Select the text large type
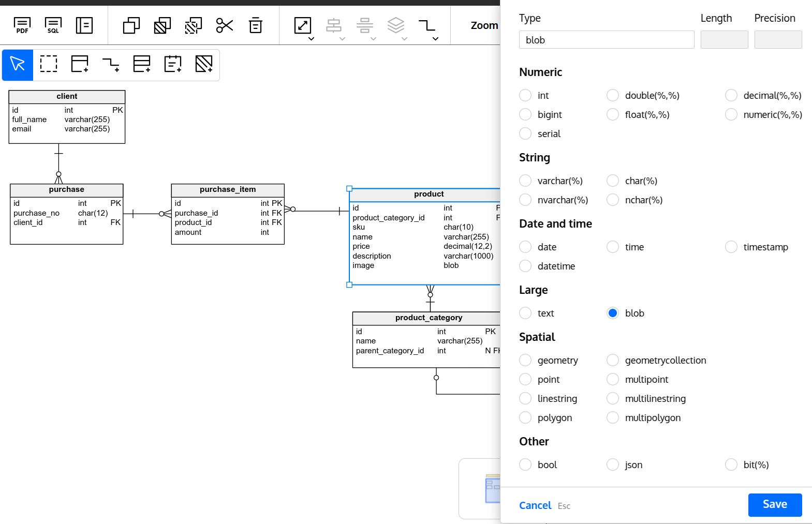 click(x=525, y=313)
